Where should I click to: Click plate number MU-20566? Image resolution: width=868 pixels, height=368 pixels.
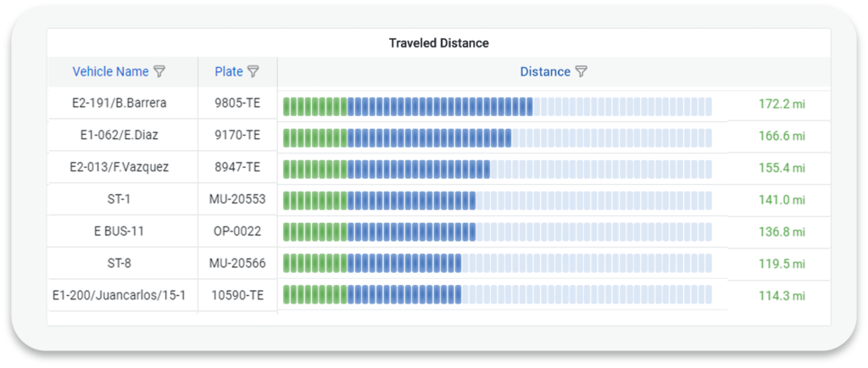tap(237, 264)
